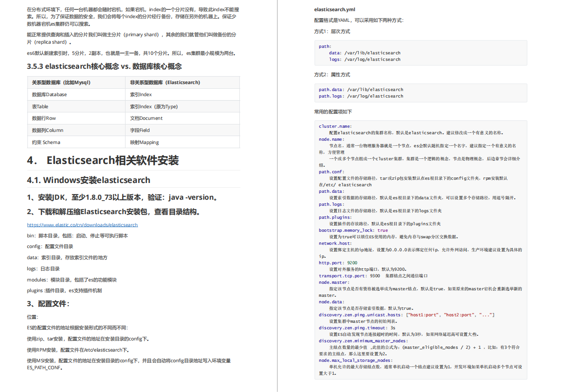Click the 'http.port: 9200' line
This screenshot has height=392, width=562.
click(338, 263)
